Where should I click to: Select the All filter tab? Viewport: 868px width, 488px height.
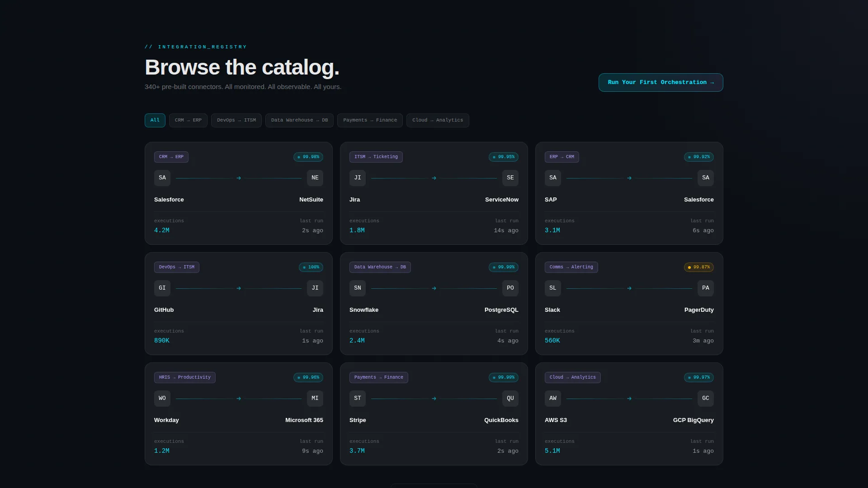pyautogui.click(x=155, y=120)
